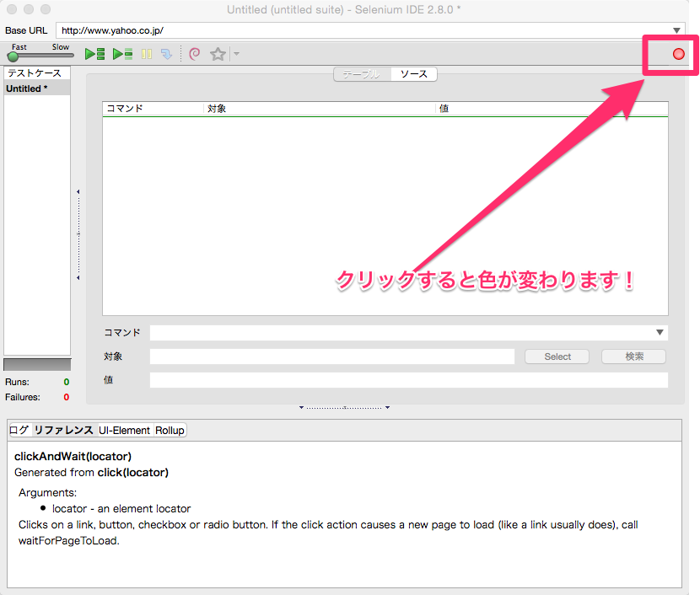Click the 対象 column header

point(320,109)
